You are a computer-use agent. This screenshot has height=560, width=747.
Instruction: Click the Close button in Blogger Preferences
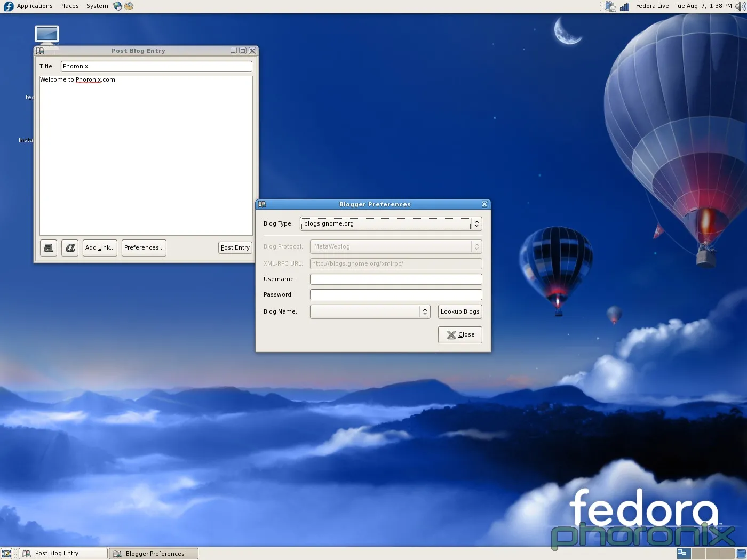(x=460, y=334)
